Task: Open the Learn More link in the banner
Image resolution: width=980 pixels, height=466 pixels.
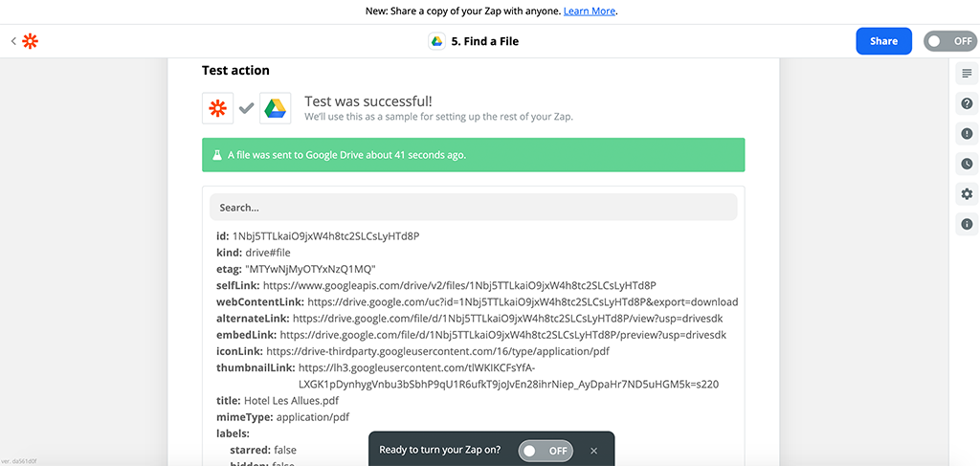Action: [x=590, y=11]
